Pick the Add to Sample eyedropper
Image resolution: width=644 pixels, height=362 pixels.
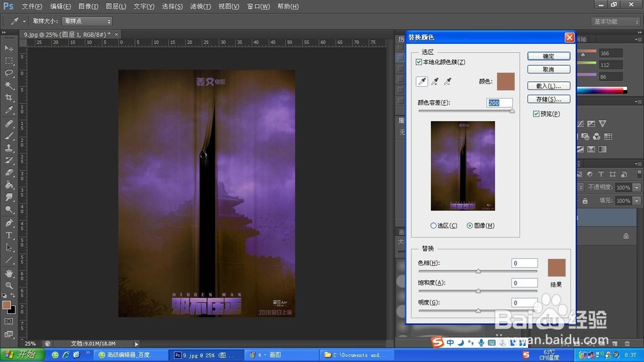pos(435,81)
